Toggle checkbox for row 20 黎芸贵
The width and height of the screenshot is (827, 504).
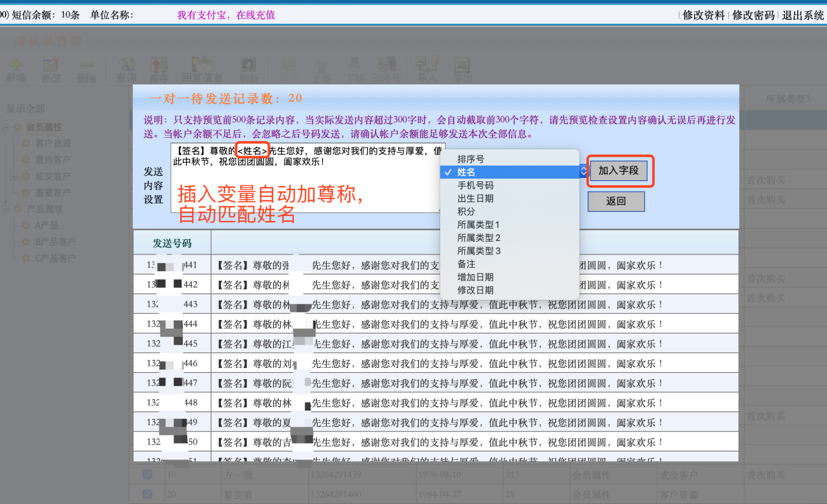coord(147,494)
